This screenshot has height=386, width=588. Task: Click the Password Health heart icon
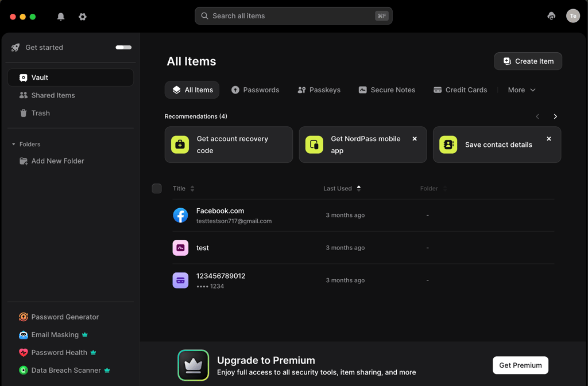pyautogui.click(x=23, y=352)
